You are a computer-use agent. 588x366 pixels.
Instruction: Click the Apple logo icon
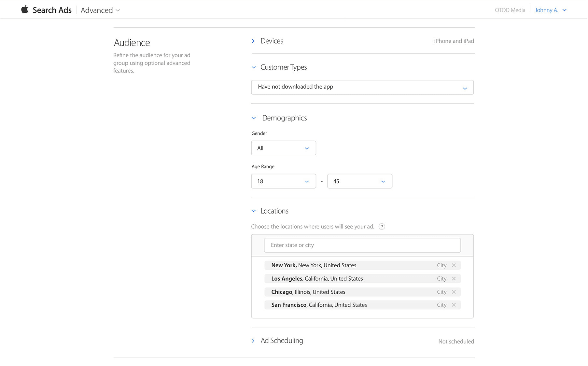[25, 9]
